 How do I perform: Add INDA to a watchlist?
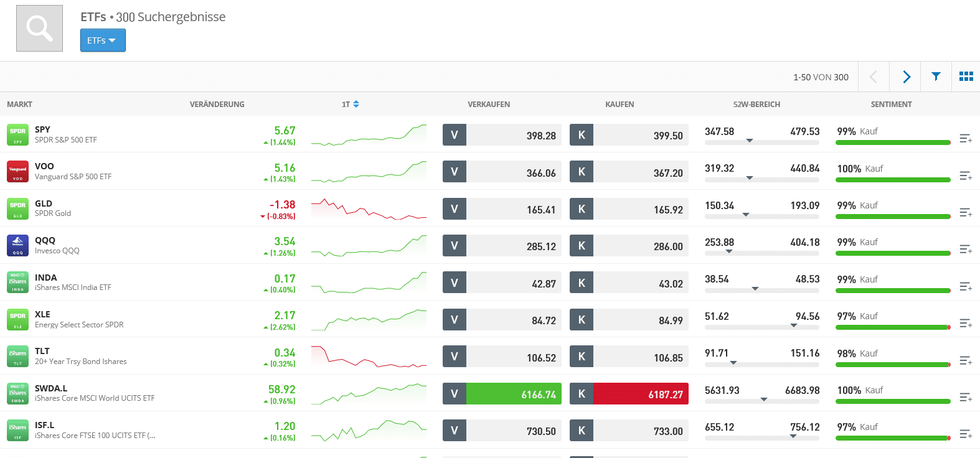tap(966, 286)
